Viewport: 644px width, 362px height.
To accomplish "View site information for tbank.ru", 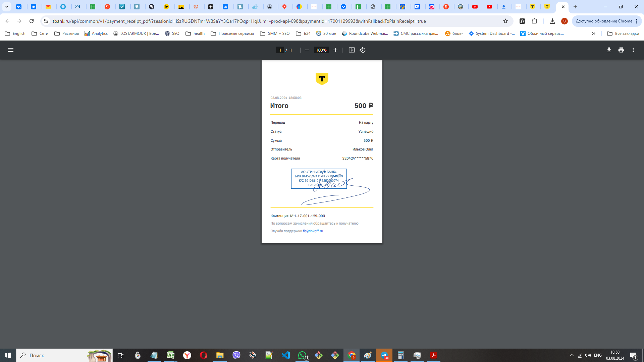I will click(x=46, y=21).
